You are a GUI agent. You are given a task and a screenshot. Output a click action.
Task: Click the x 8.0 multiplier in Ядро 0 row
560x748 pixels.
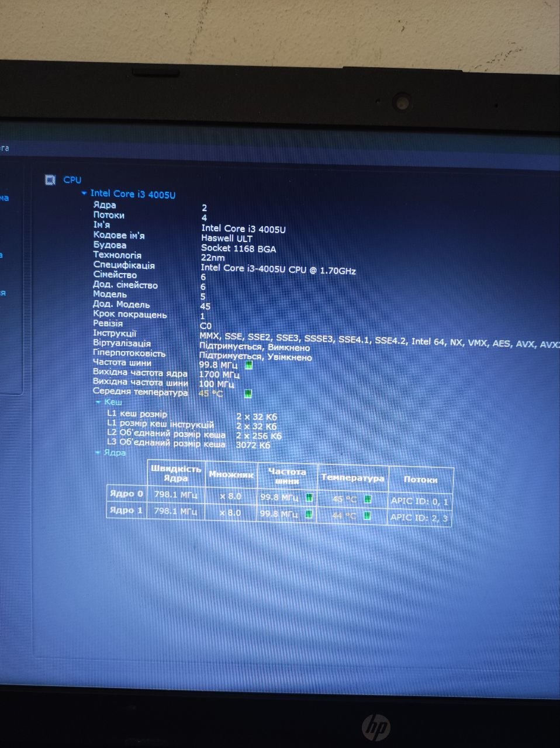pyautogui.click(x=230, y=496)
